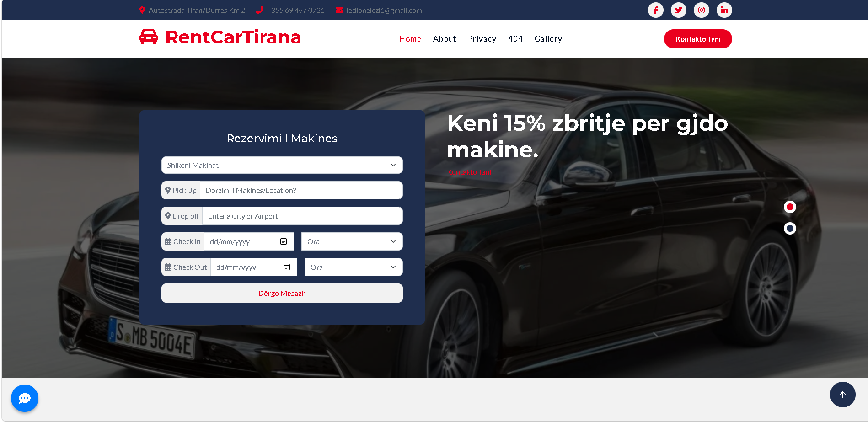Click the Drop off city input field
The width and height of the screenshot is (868, 422).
click(x=302, y=216)
